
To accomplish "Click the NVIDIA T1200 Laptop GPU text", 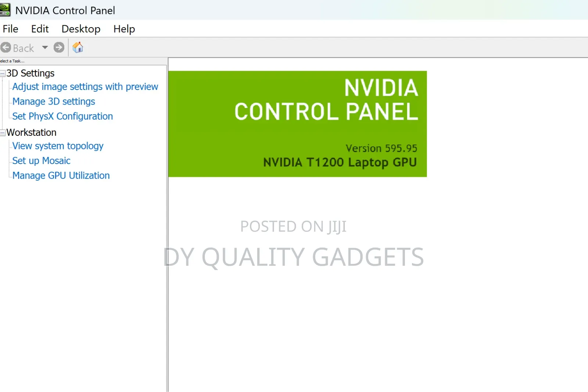I will tap(340, 162).
